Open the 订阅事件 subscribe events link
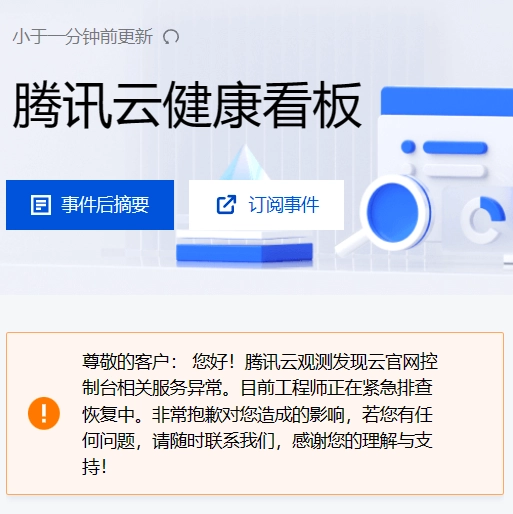This screenshot has height=514, width=513. pyautogui.click(x=266, y=205)
